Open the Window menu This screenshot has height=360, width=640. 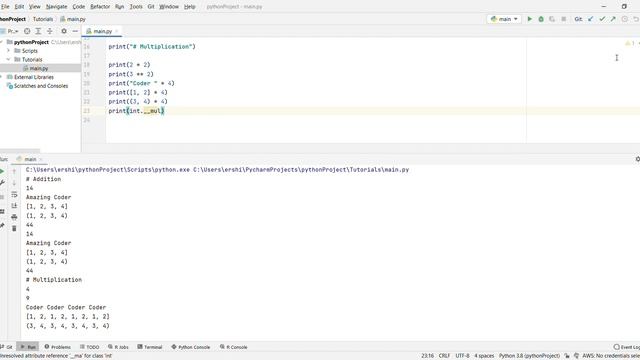tap(169, 7)
